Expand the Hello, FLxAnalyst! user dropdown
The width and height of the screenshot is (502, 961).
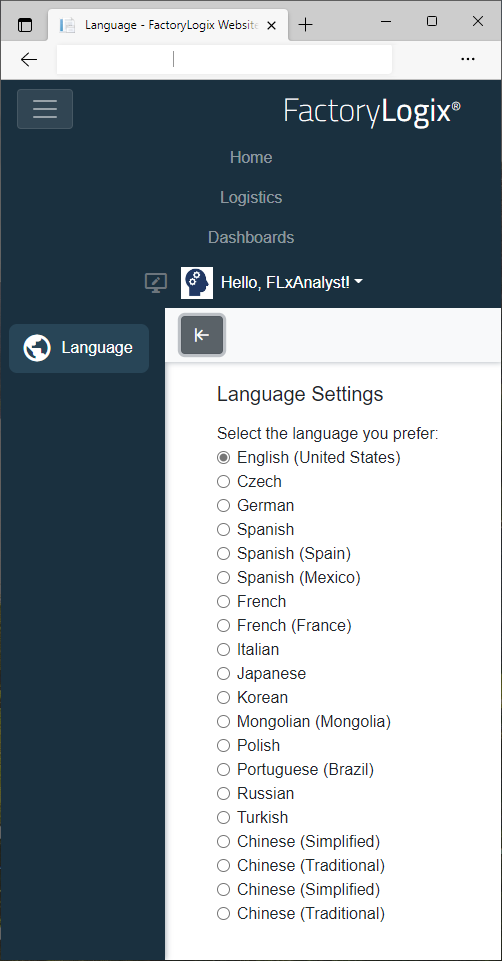pos(292,283)
